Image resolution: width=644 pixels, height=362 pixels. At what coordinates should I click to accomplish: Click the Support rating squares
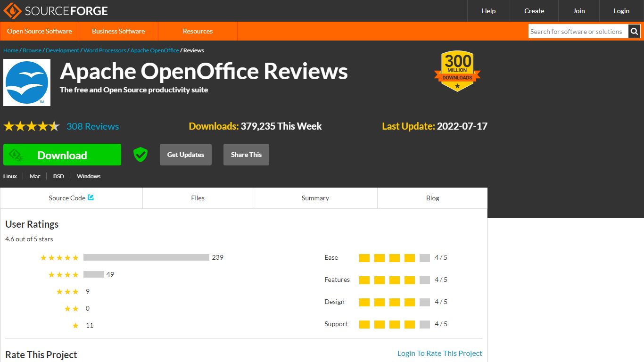(x=395, y=324)
